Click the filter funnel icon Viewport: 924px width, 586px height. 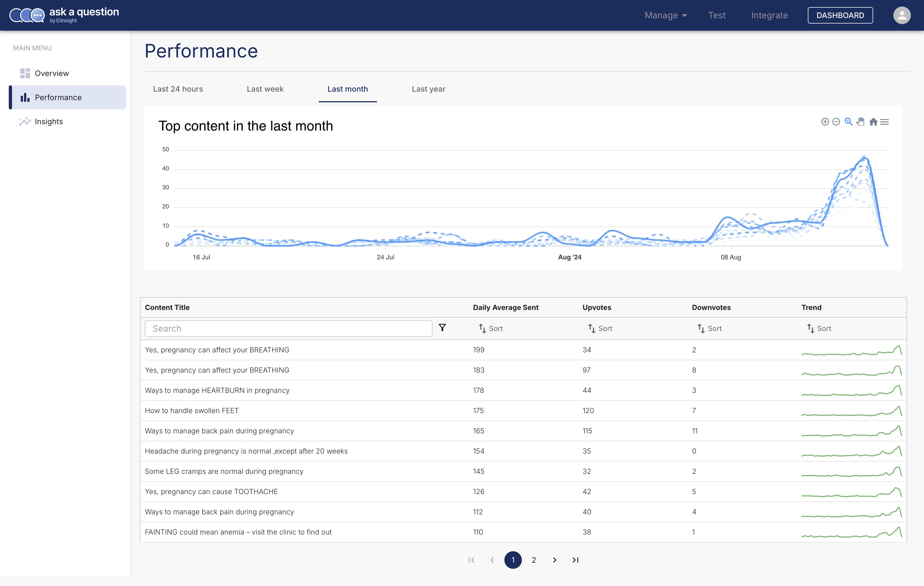point(442,327)
